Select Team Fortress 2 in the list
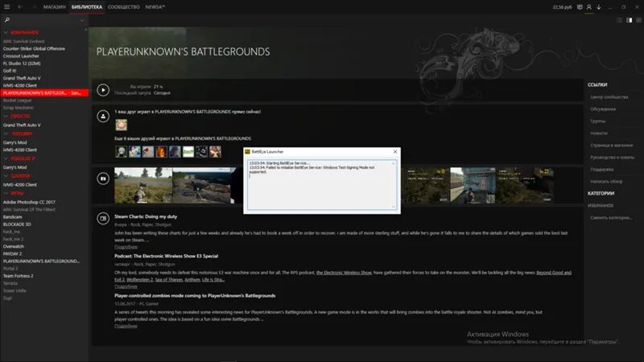This screenshot has width=644, height=362. pyautogui.click(x=18, y=276)
